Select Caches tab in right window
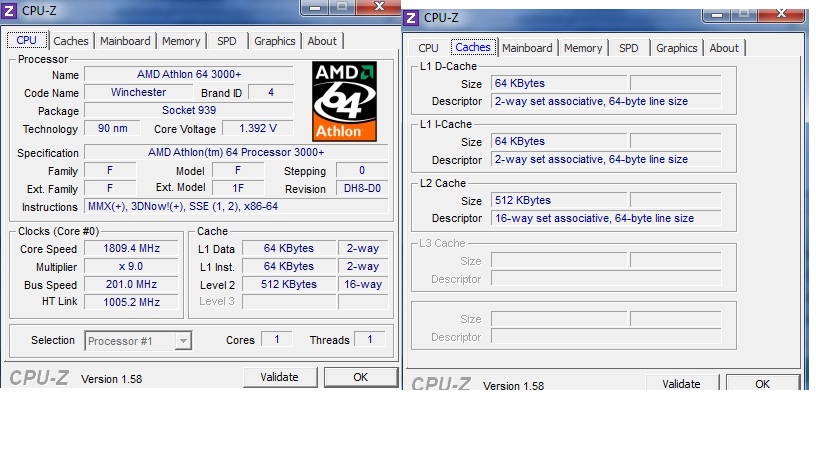Viewport: 816px width, 460px height. click(473, 47)
